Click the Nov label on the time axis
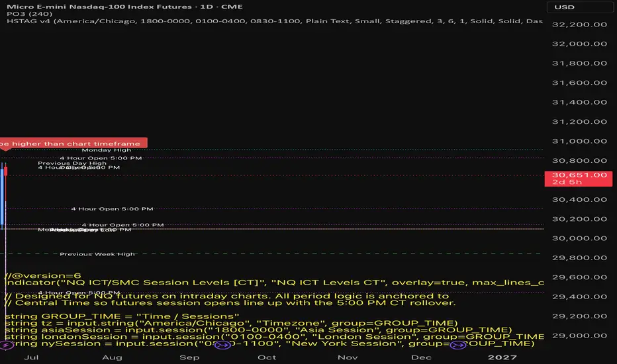Viewport: 617px width, 364px height. (348, 357)
